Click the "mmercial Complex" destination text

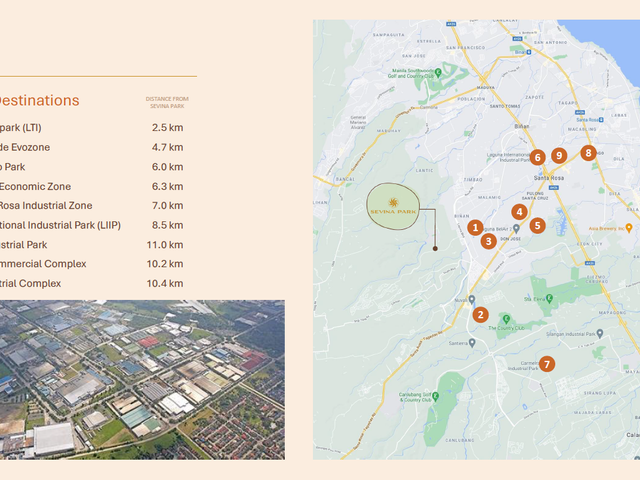[x=43, y=264]
